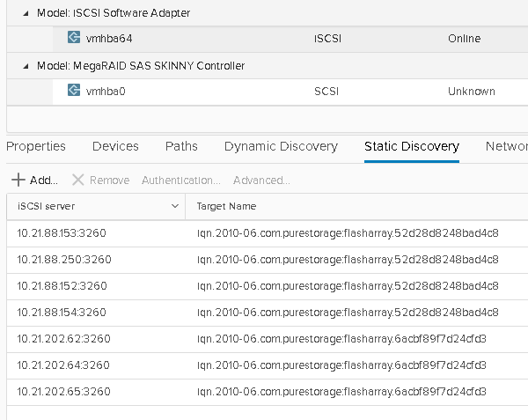Click the Model: iSCSI Software Adapter label

[114, 13]
